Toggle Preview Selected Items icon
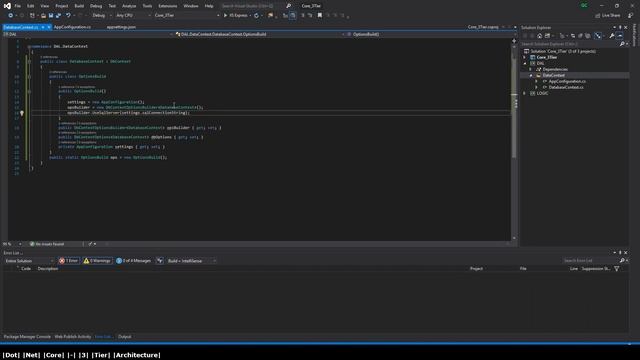This screenshot has width=640, height=360. pyautogui.click(x=620, y=36)
